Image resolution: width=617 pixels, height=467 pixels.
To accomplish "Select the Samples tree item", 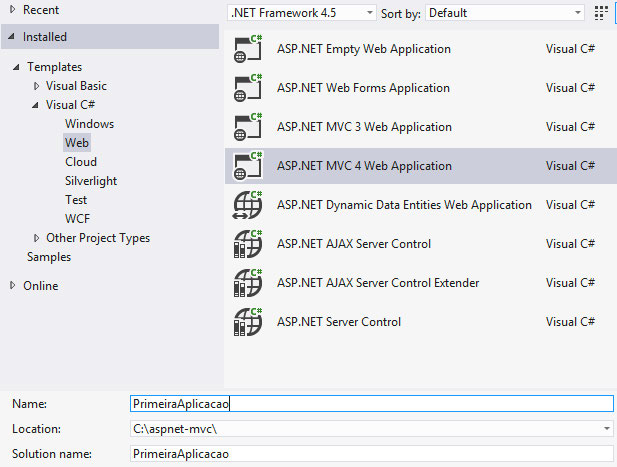I will (49, 257).
